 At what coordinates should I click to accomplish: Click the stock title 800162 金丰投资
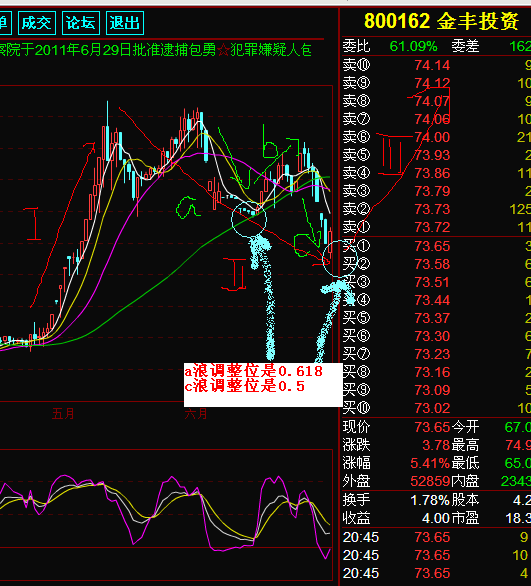[x=441, y=21]
